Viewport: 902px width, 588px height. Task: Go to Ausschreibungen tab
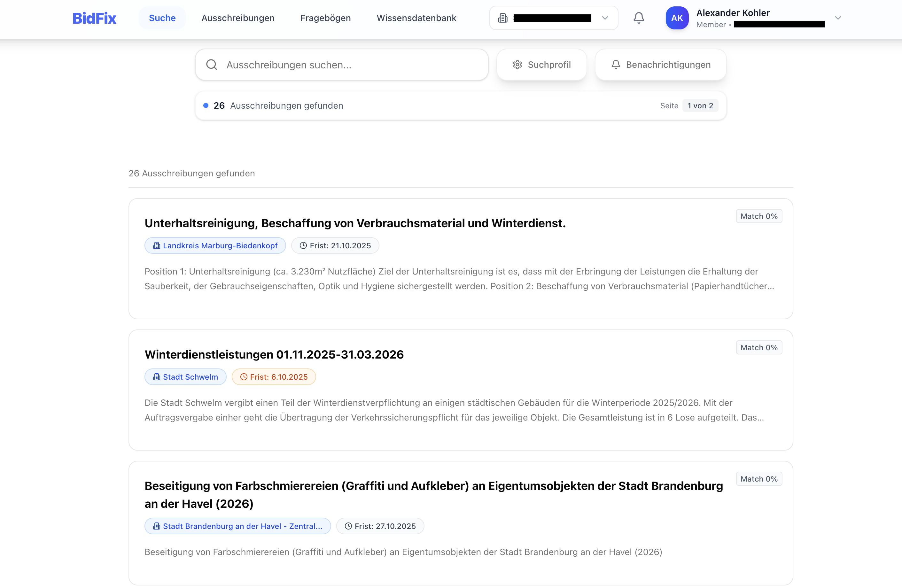pyautogui.click(x=237, y=18)
